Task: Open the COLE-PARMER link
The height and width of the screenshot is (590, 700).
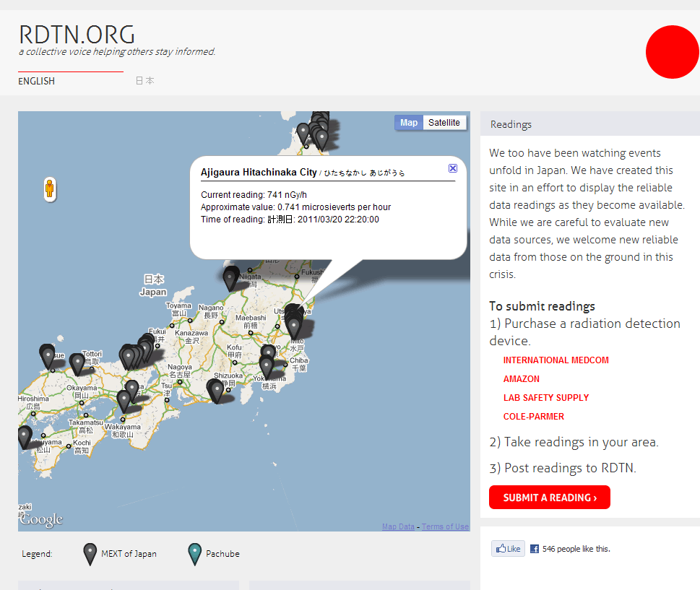Action: [533, 417]
